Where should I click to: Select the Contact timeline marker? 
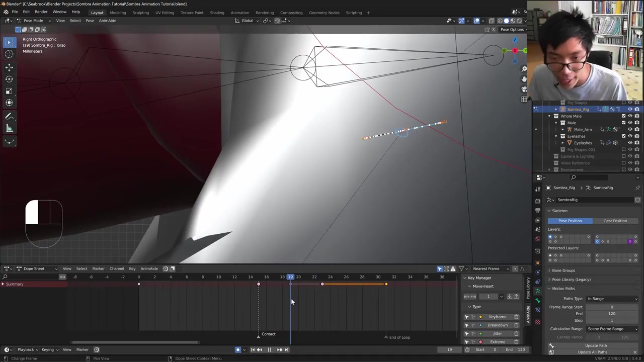(x=259, y=335)
